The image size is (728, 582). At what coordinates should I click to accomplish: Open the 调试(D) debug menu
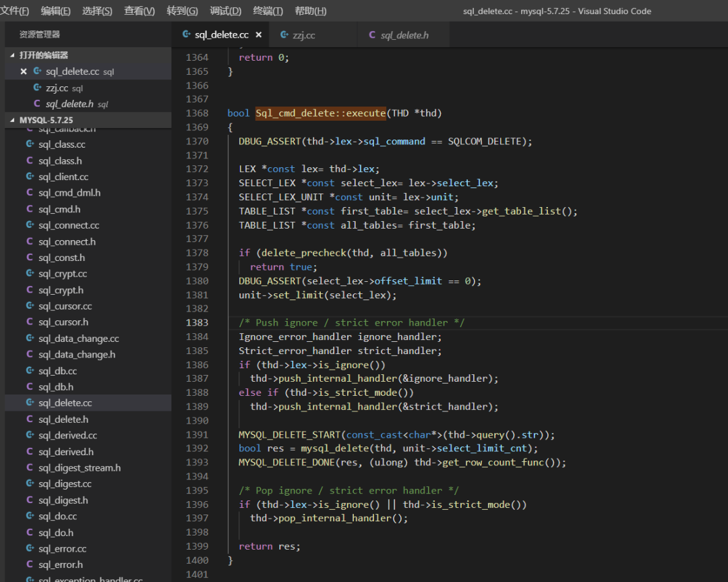[225, 11]
